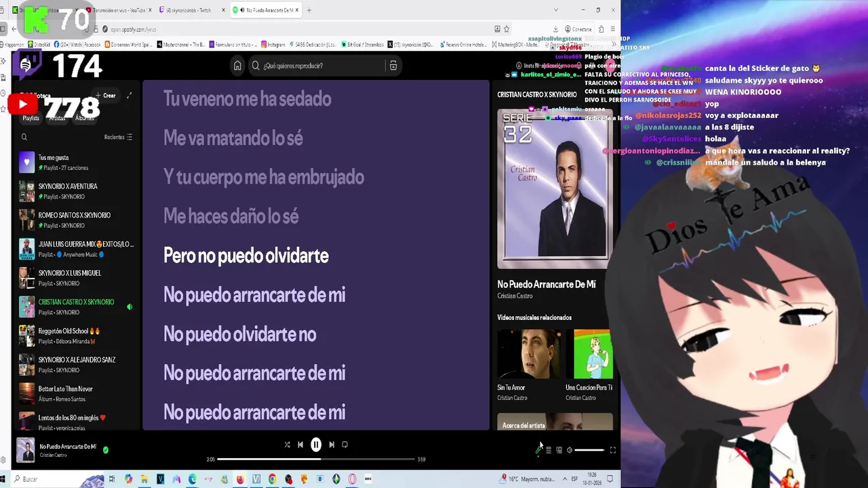Pause the currently playing song
The image size is (868, 488).
(316, 445)
